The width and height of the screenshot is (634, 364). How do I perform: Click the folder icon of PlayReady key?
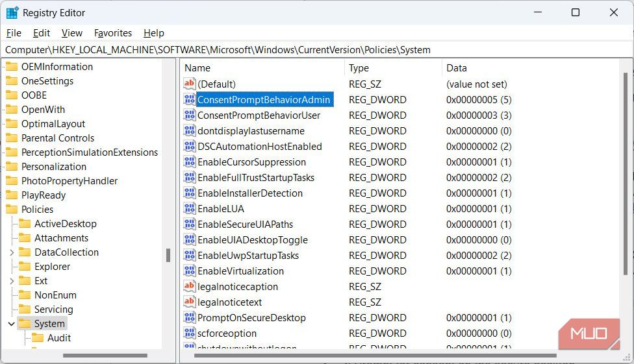pyautogui.click(x=12, y=195)
